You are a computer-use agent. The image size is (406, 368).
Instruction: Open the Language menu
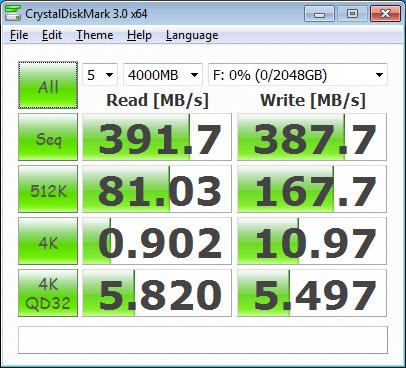(192, 35)
